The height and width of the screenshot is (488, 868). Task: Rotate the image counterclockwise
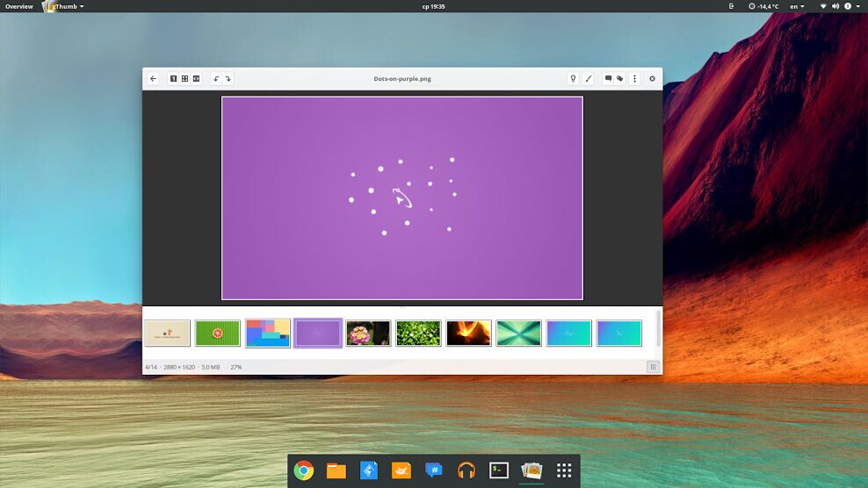(x=216, y=79)
